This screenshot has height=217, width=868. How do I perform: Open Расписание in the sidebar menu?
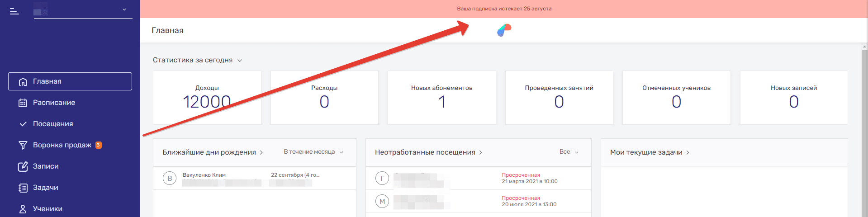54,103
